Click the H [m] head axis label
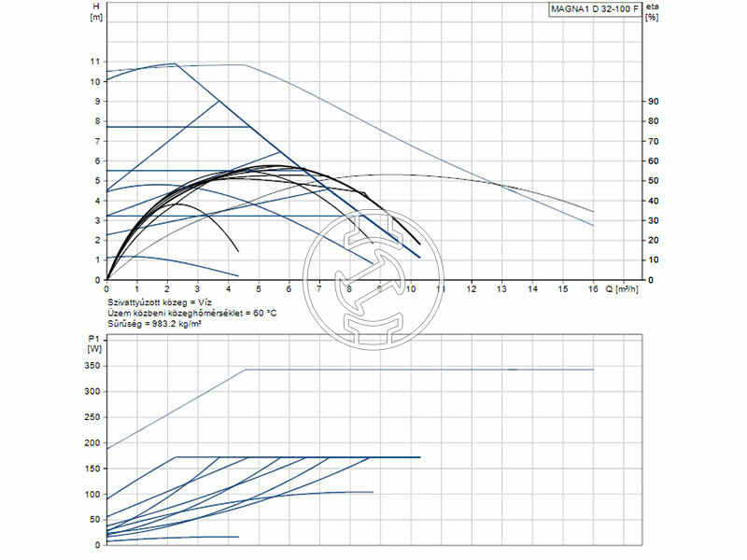The image size is (747, 560). pos(95,12)
